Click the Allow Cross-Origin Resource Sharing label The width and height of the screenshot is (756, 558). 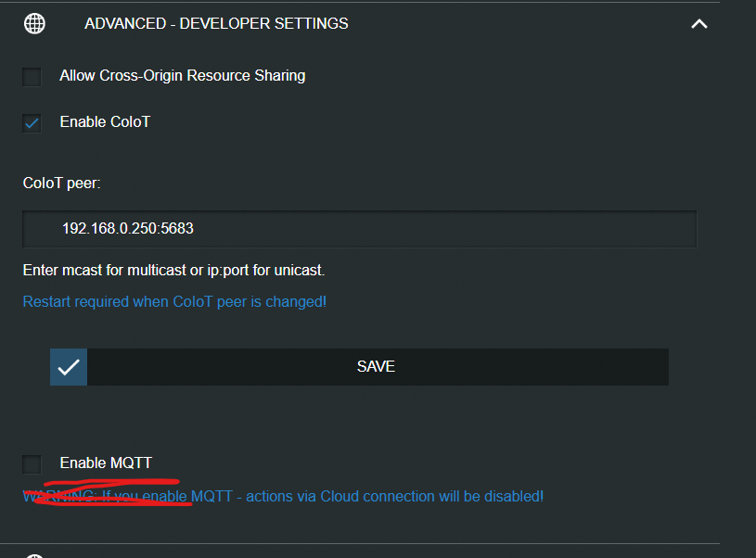[182, 75]
